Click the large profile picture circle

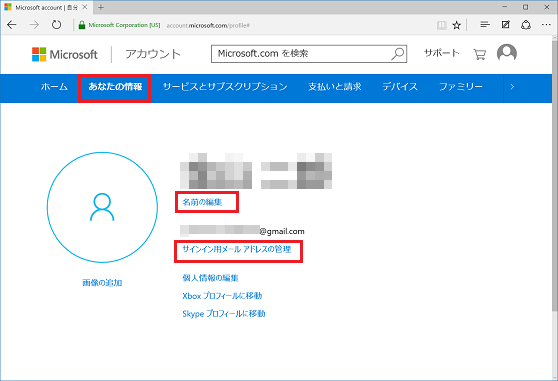(102, 207)
